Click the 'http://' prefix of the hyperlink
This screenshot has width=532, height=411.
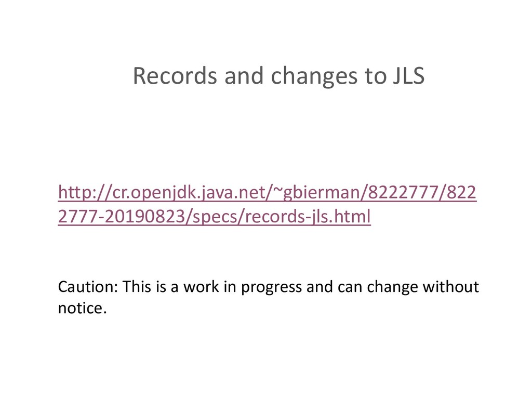point(83,192)
